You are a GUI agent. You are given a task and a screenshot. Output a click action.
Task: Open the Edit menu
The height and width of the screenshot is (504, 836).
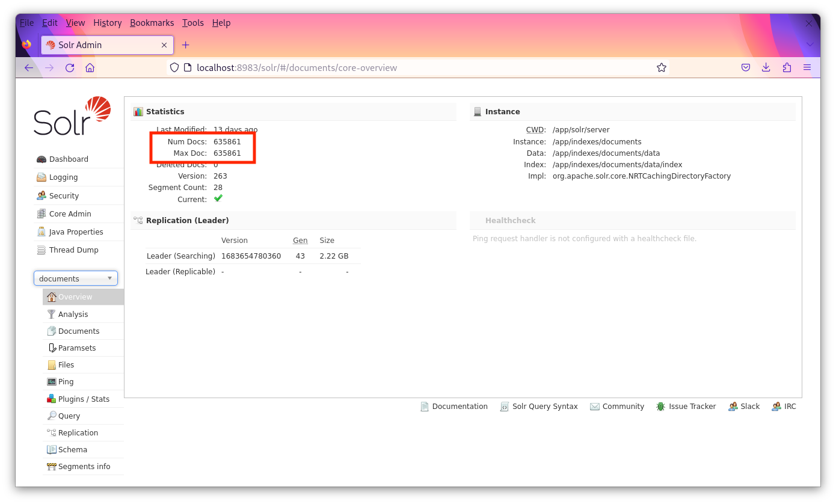point(50,23)
